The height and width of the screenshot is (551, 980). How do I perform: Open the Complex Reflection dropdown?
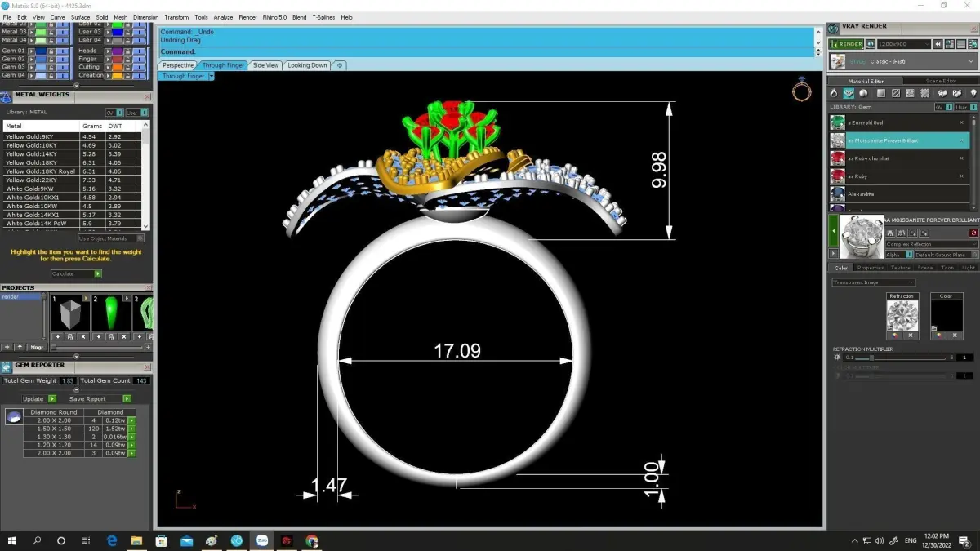click(x=932, y=244)
